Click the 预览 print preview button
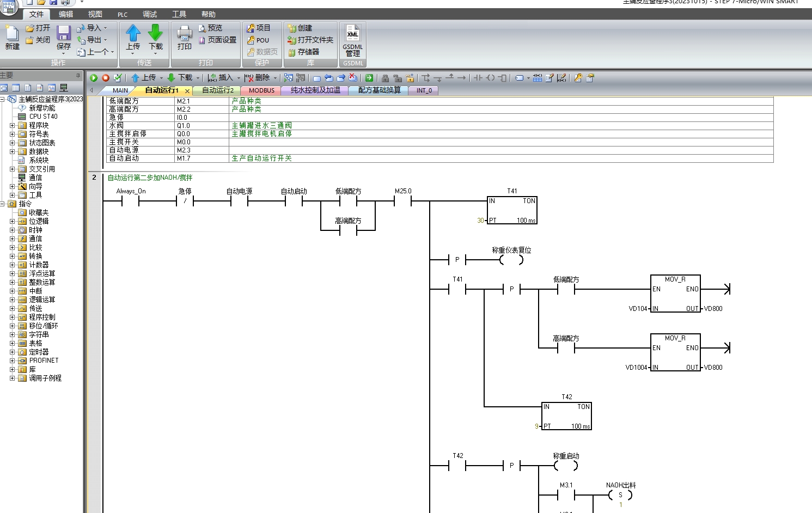Screen dimensions: 812x513 210,28
